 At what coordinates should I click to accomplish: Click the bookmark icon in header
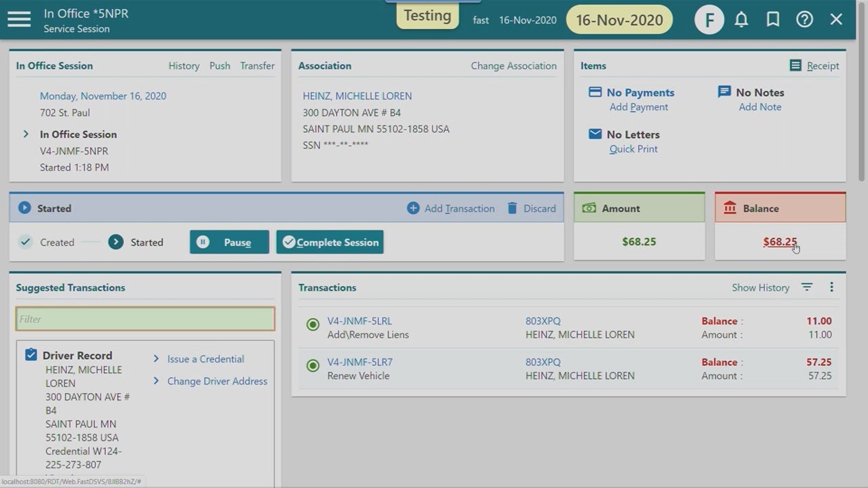[773, 20]
